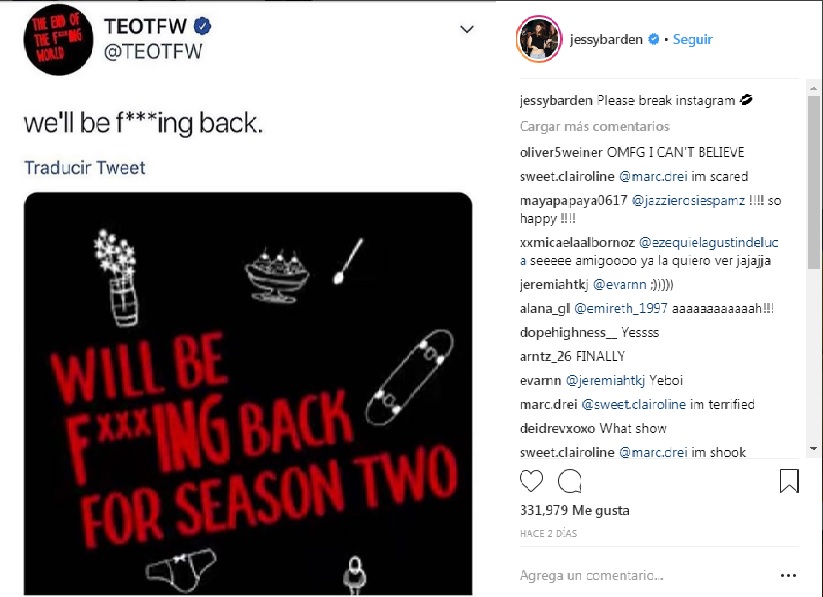Click jessybarden's blue verified badge
823x597 pixels.
(653, 39)
